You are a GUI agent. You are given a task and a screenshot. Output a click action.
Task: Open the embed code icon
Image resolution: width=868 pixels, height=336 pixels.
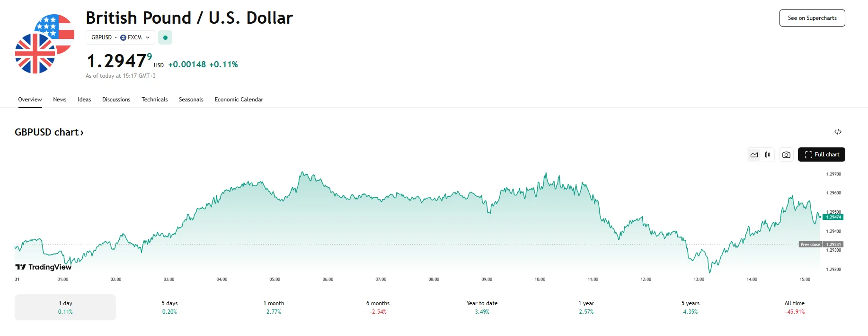[x=838, y=132]
